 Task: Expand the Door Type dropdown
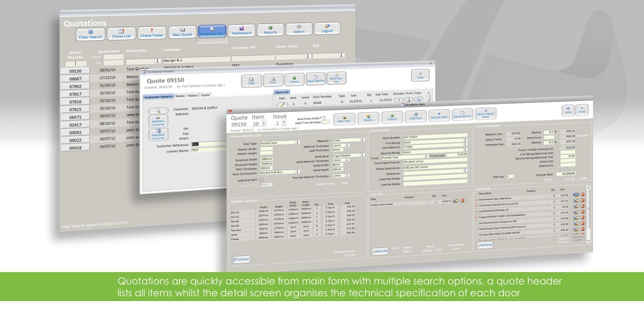pos(297,142)
